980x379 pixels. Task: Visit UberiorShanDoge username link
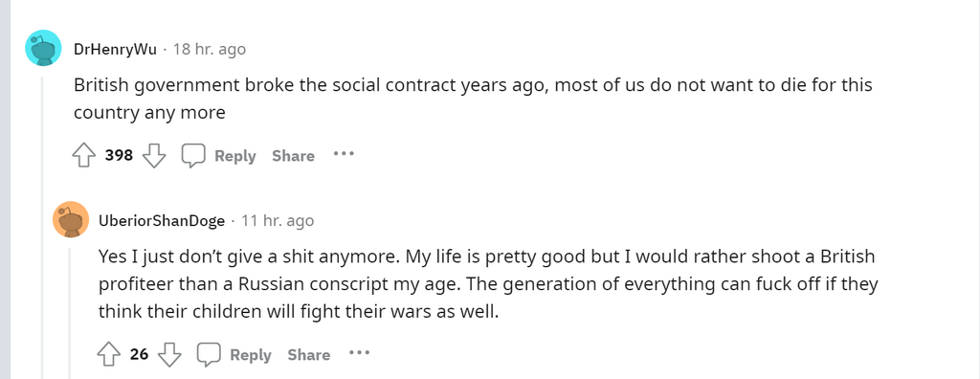coord(161,221)
